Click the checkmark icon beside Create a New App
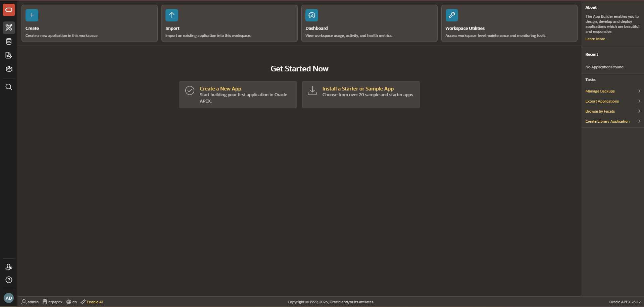Screen dimensions: 644x307 click(190, 90)
